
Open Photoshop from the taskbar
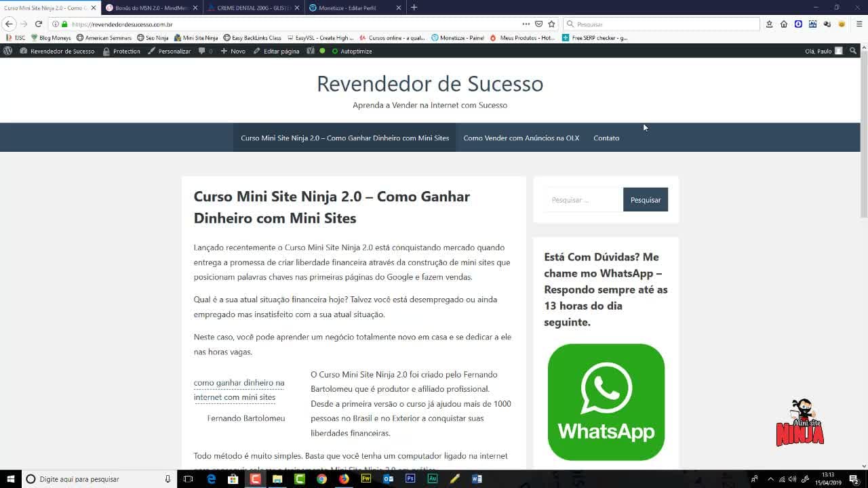tap(410, 479)
